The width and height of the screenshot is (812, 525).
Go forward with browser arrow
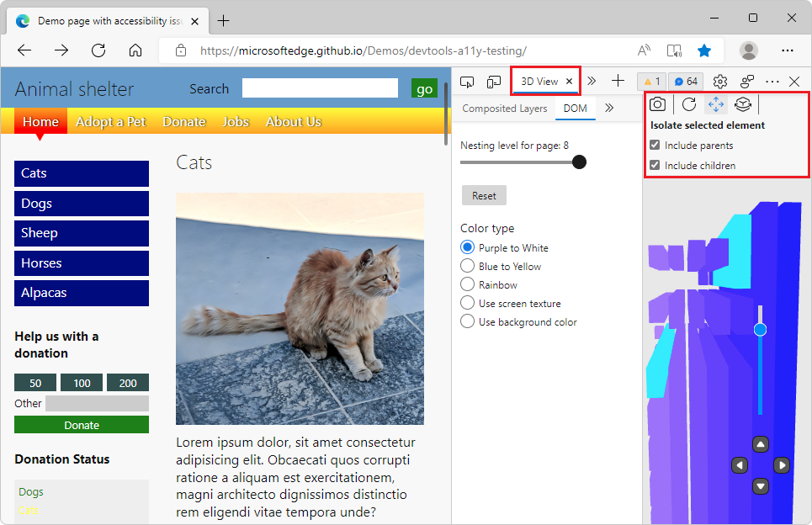tap(61, 50)
